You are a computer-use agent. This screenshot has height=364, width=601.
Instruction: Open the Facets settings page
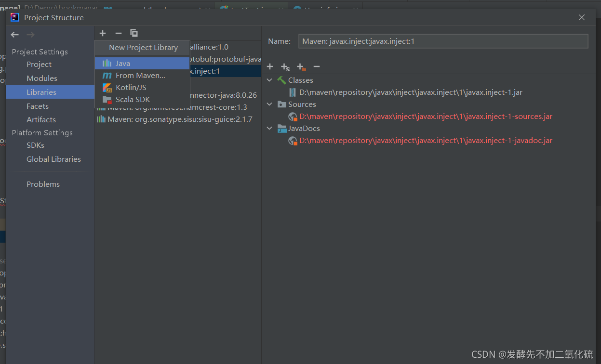click(38, 106)
